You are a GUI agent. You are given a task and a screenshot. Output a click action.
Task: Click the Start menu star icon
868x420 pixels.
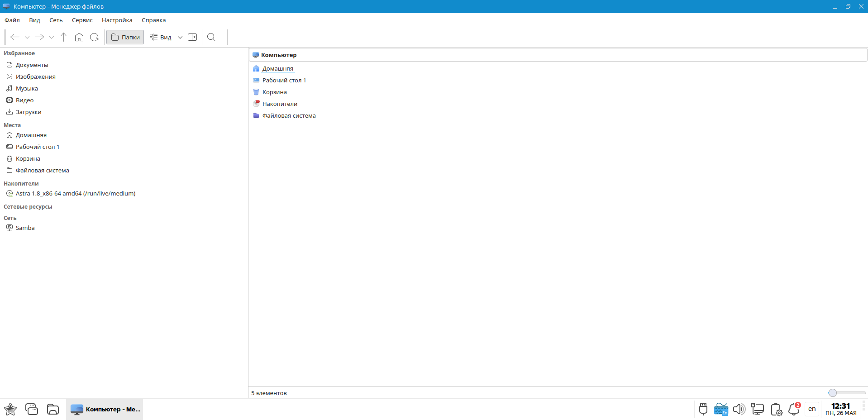tap(10, 409)
